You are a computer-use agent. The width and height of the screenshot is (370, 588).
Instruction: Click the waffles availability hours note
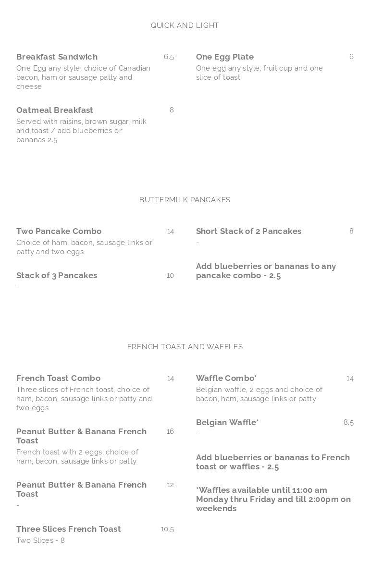273,499
